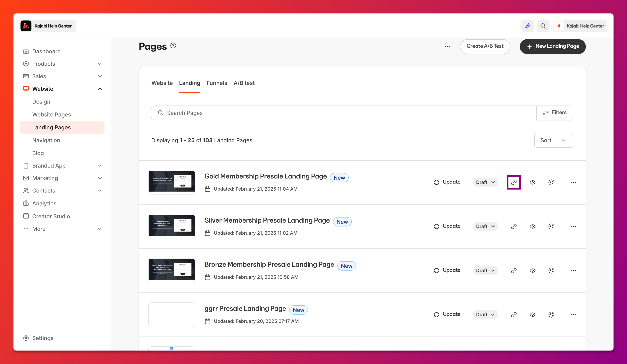Open design palette for Bronze Membership page
The image size is (627, 364).
[x=551, y=270]
